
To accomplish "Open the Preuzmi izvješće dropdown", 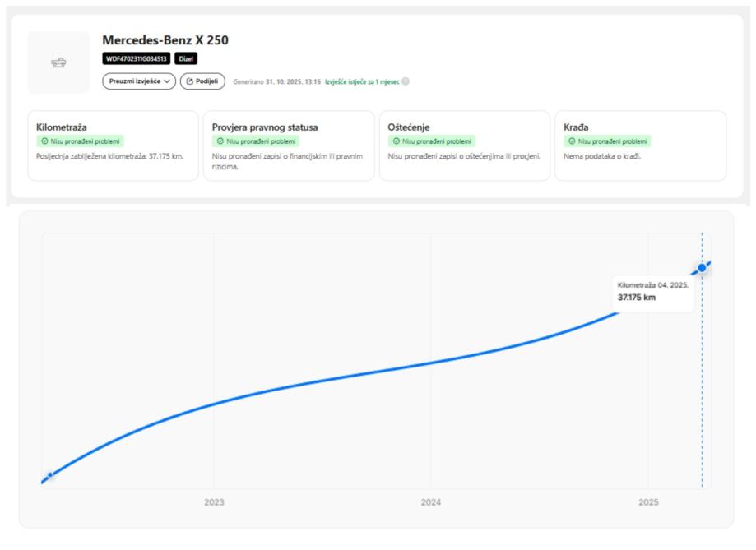I will (138, 81).
